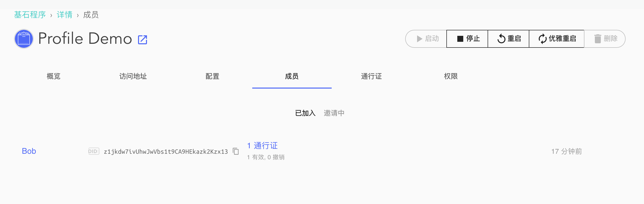Open the 访问地址 tab
The image size is (644, 204).
coord(133,76)
